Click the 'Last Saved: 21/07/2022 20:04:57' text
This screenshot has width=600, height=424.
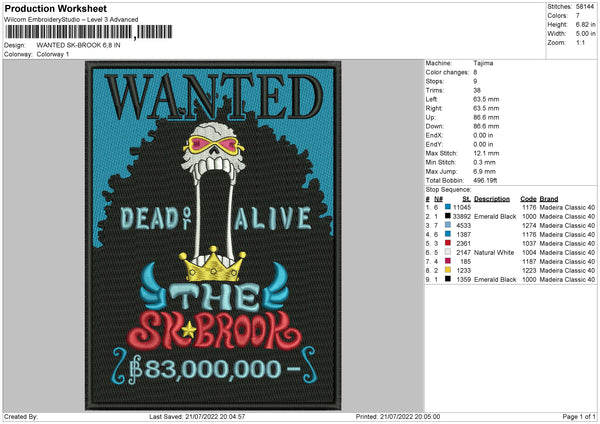coord(197,417)
